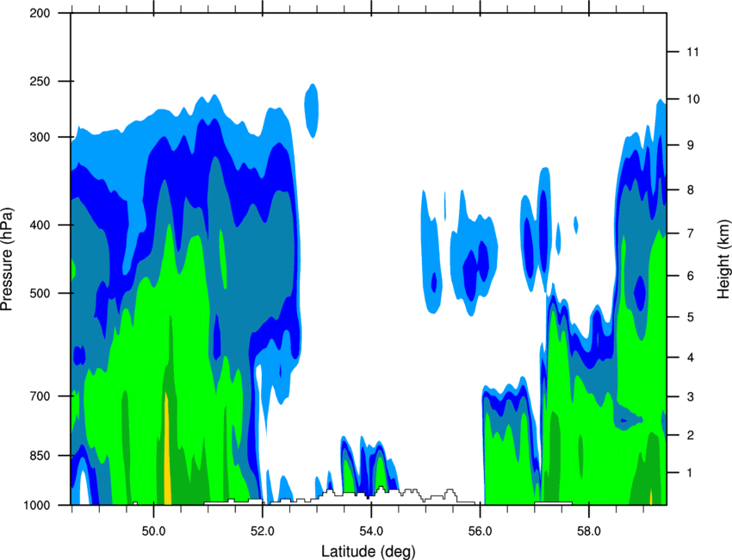The width and height of the screenshot is (732, 560).
Task: Click the 7 km height label
Action: coord(690,233)
